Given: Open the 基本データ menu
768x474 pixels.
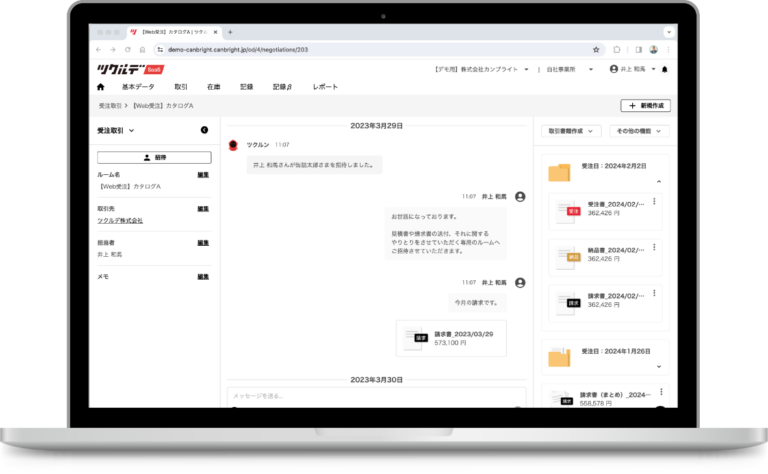Looking at the screenshot, I should coord(140,87).
